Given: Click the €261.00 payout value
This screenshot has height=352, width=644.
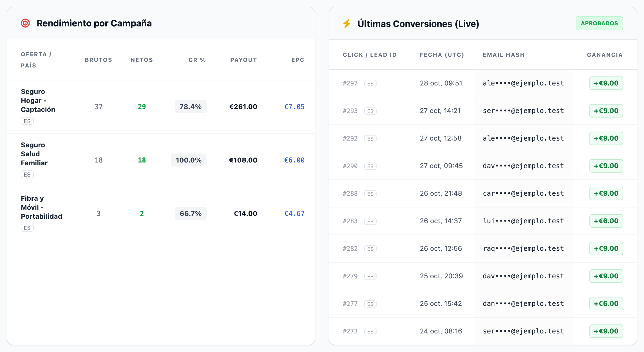Looking at the screenshot, I should tap(243, 107).
